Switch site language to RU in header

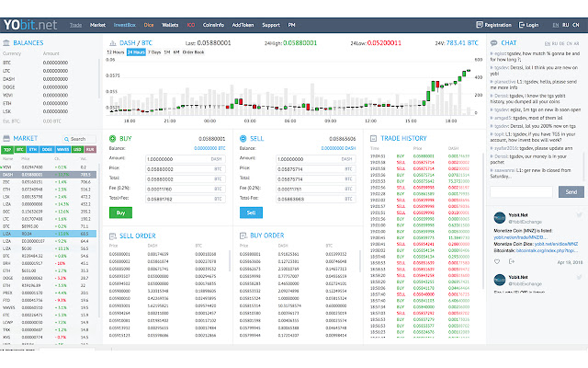(x=566, y=25)
